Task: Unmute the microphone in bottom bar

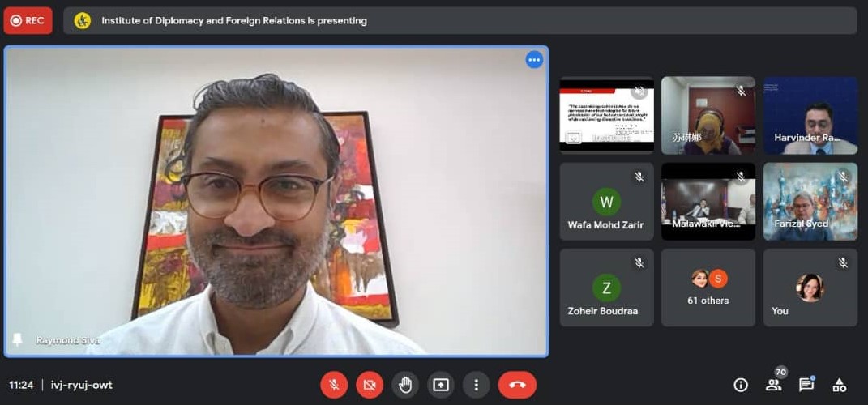Action: coord(334,385)
